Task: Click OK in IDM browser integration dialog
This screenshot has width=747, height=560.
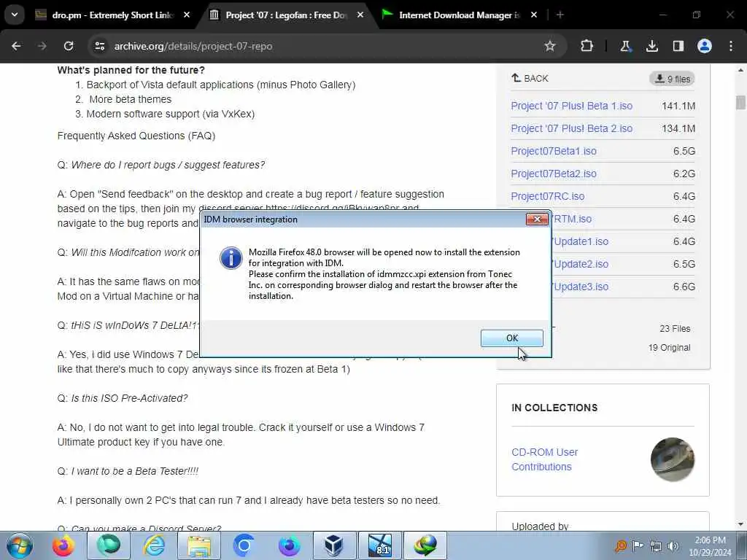Action: (x=511, y=338)
